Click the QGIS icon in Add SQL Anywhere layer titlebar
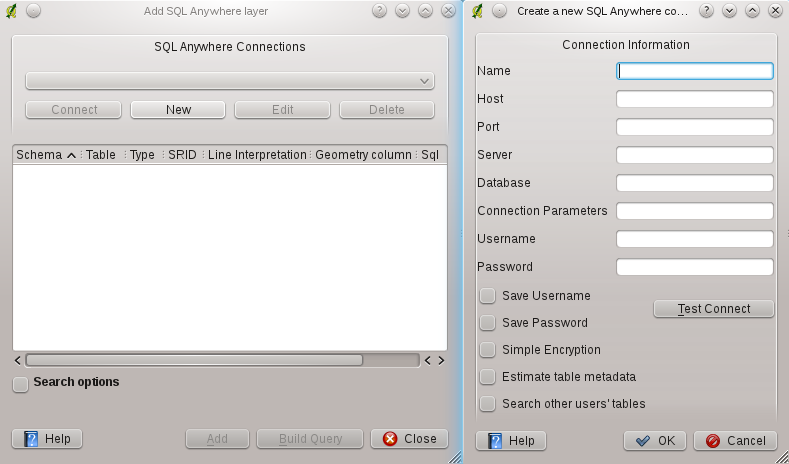Screen dimensions: 789x464 [x=12, y=11]
